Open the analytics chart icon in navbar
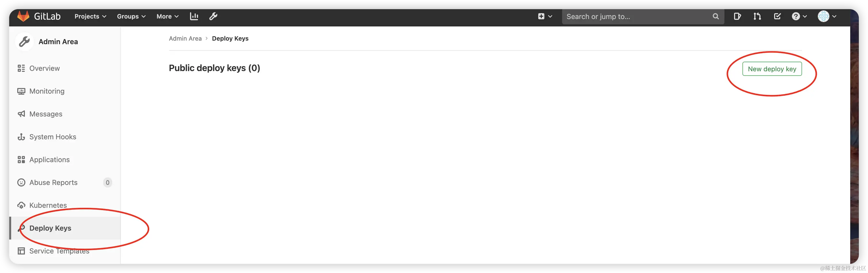Viewport: 868px width, 273px height. pyautogui.click(x=194, y=16)
